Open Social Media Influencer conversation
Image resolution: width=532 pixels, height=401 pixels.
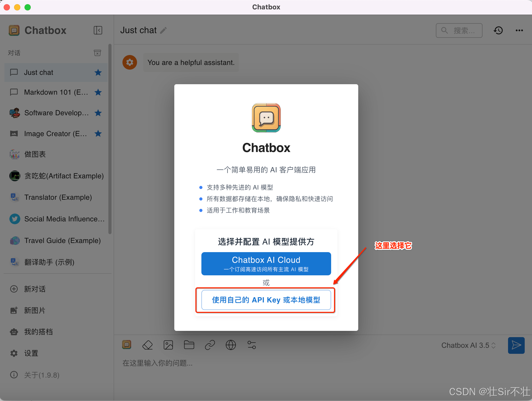click(x=56, y=219)
